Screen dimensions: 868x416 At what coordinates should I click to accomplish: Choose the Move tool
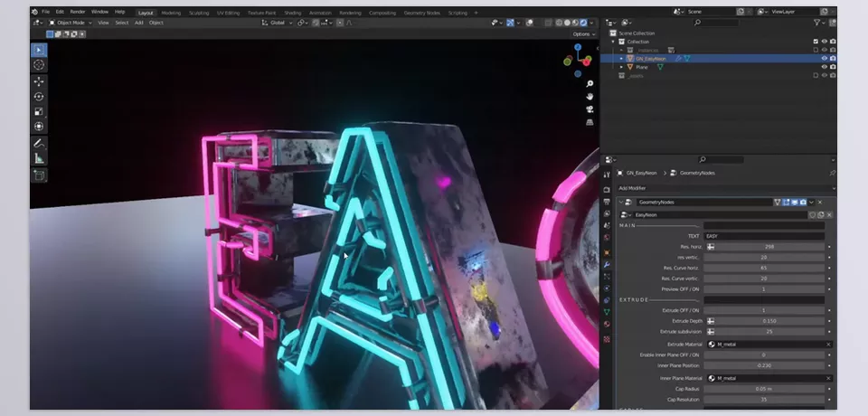point(39,81)
